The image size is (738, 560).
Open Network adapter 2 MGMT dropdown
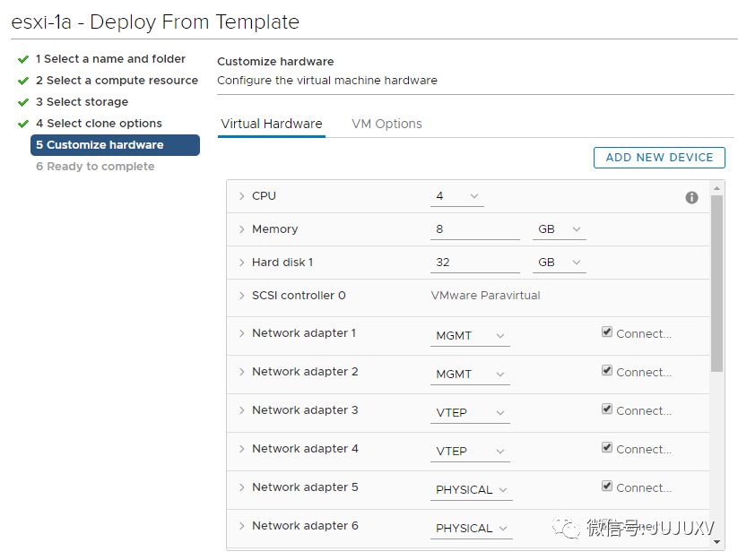click(470, 374)
